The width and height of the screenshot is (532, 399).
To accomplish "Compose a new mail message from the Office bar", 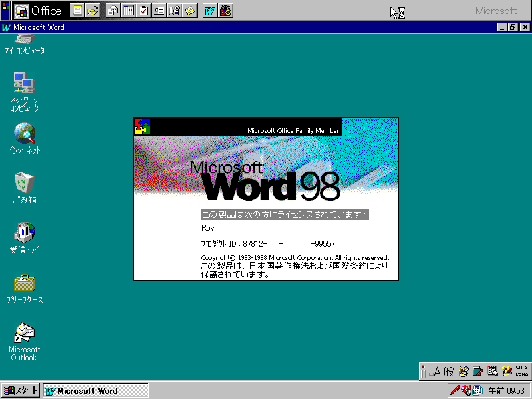I will click(x=111, y=11).
